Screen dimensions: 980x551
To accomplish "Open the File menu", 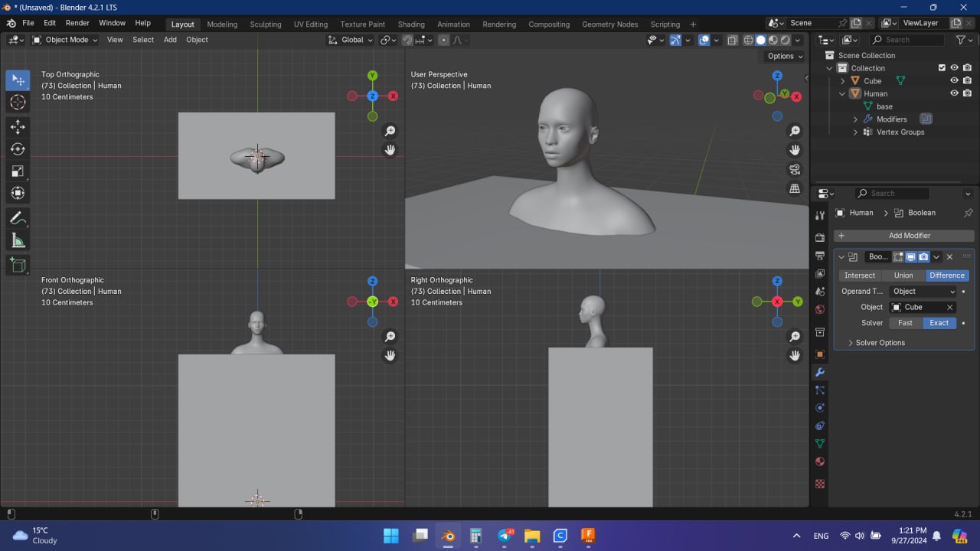I will pos(28,23).
